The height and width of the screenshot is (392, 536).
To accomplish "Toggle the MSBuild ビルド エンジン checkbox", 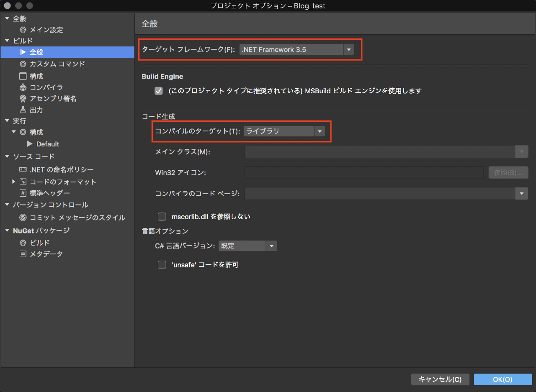I will click(x=159, y=91).
